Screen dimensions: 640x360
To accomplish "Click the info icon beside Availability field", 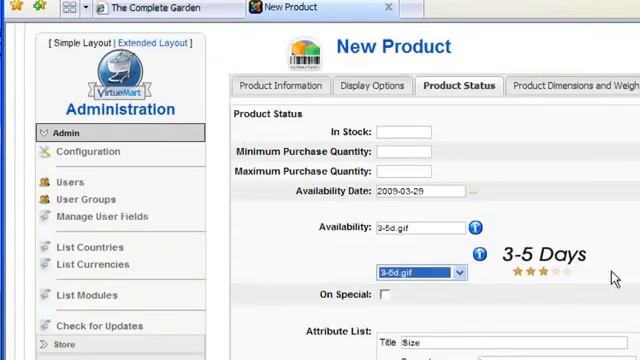I will pos(476,227).
